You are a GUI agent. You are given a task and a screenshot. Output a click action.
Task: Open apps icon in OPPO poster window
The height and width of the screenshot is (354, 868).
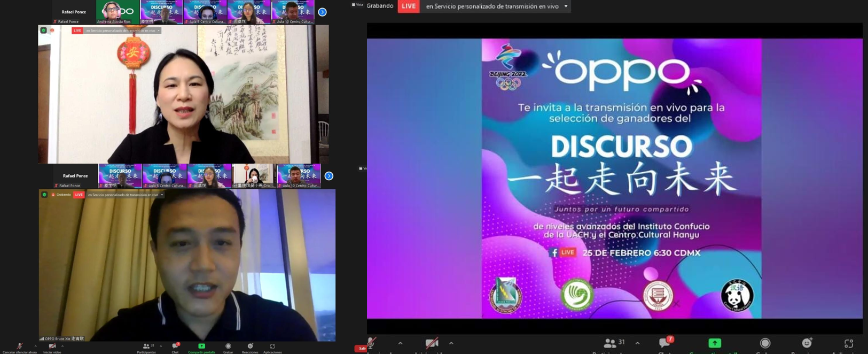click(849, 343)
